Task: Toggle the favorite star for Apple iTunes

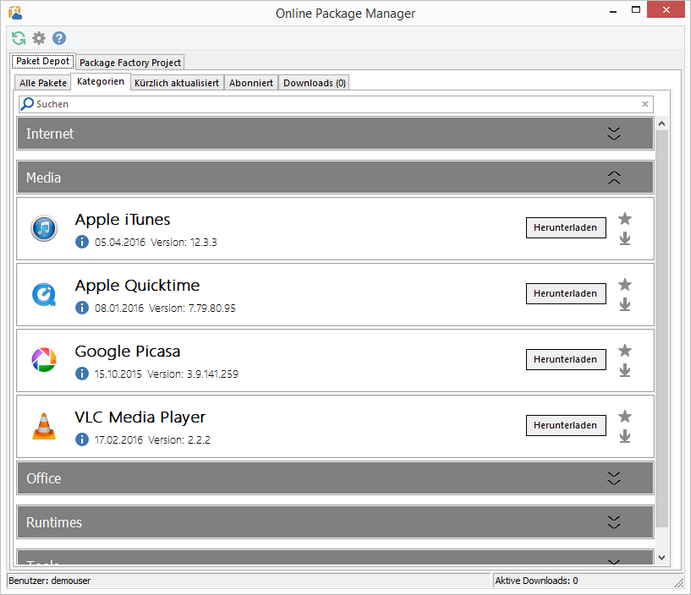Action: (x=625, y=218)
